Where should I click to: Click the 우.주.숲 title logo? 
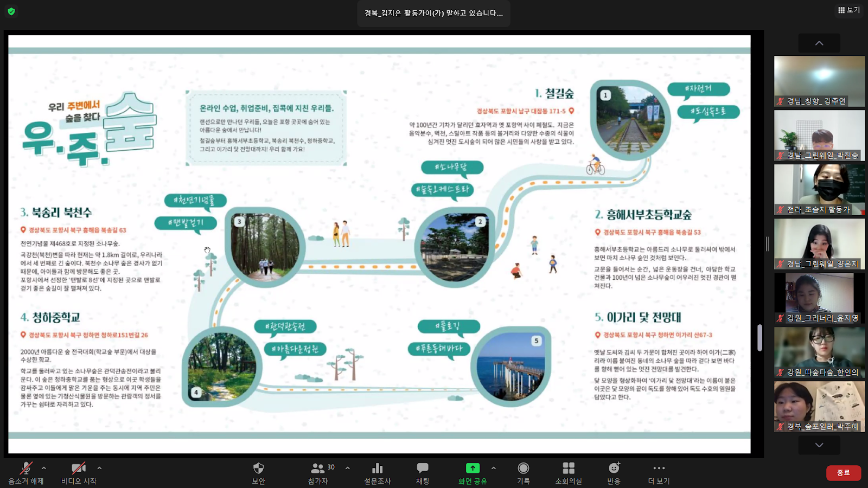point(90,130)
